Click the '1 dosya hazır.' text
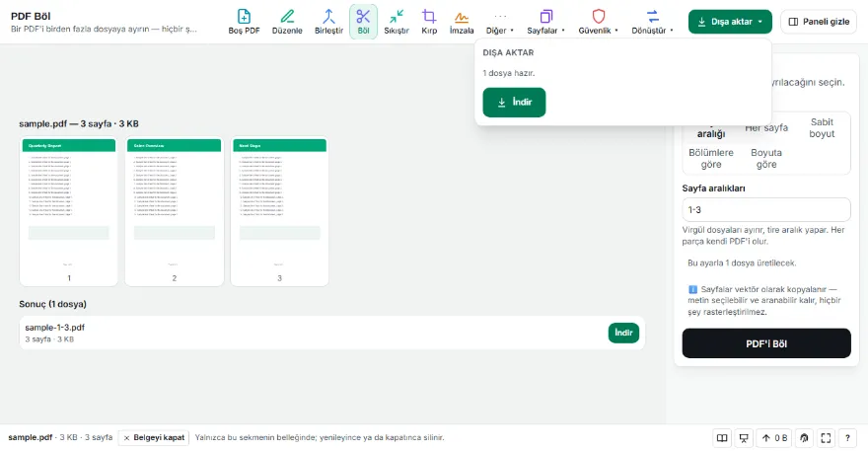Viewport: 868px width, 451px height. pos(509,73)
